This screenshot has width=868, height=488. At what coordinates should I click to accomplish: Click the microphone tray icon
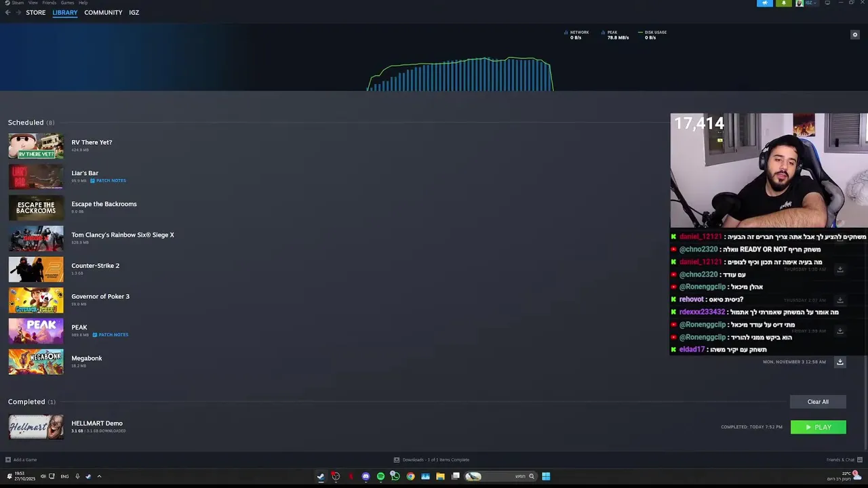[x=77, y=476]
